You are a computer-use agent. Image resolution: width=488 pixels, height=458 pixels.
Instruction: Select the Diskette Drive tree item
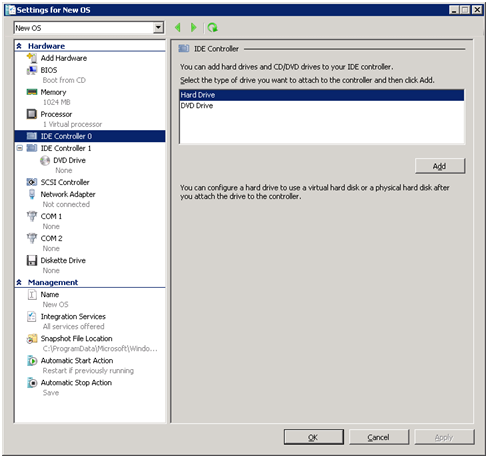coord(63,260)
